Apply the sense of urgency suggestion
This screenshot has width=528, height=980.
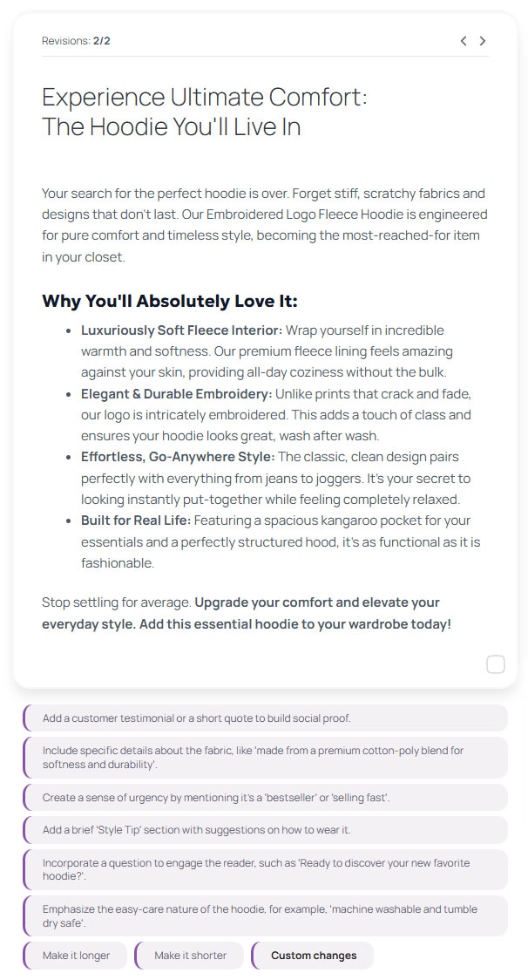point(265,798)
